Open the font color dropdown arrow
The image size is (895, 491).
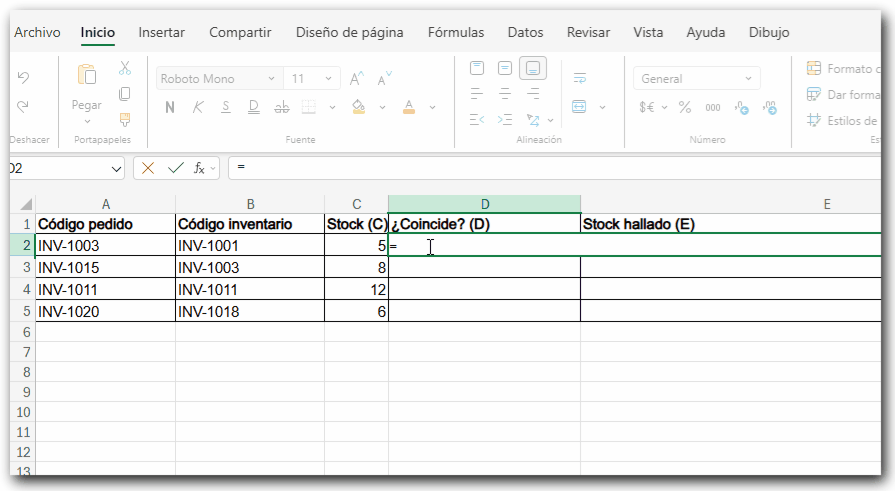[x=433, y=107]
